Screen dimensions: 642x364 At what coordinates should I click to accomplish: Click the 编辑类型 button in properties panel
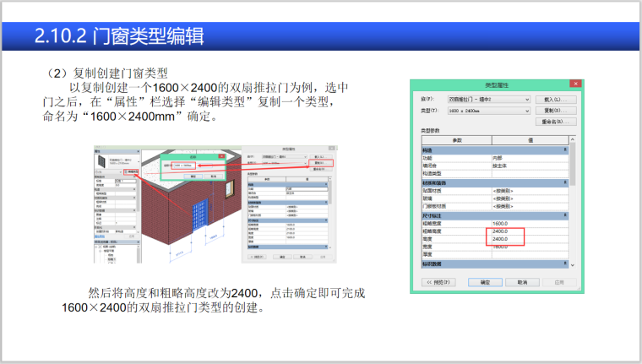click(x=130, y=171)
